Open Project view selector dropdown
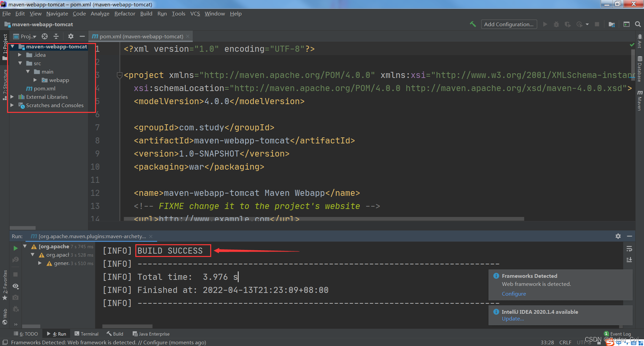This screenshot has width=644, height=346. click(x=25, y=36)
